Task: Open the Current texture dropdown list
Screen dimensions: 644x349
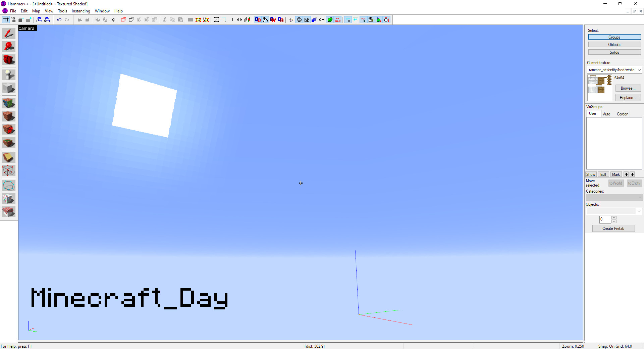Action: pyautogui.click(x=639, y=70)
